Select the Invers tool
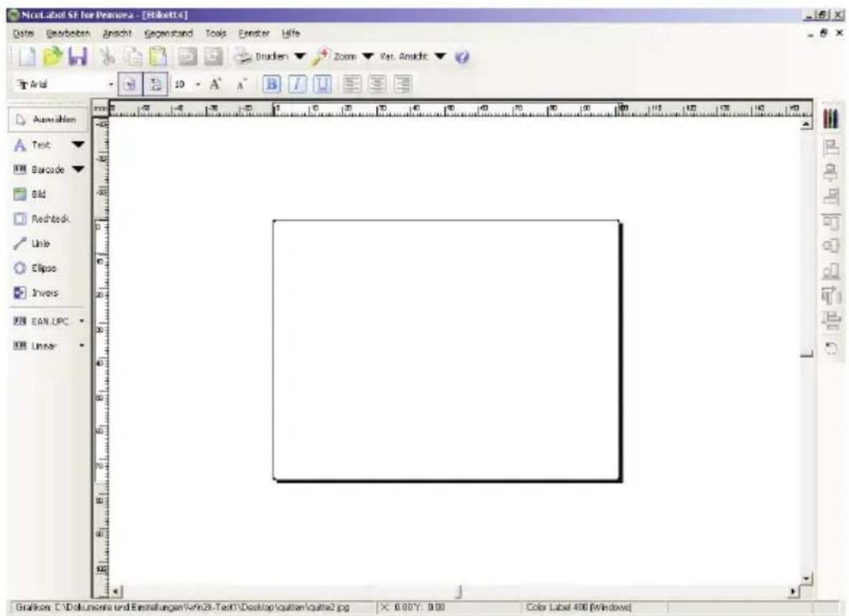The image size is (849, 616). click(x=35, y=293)
